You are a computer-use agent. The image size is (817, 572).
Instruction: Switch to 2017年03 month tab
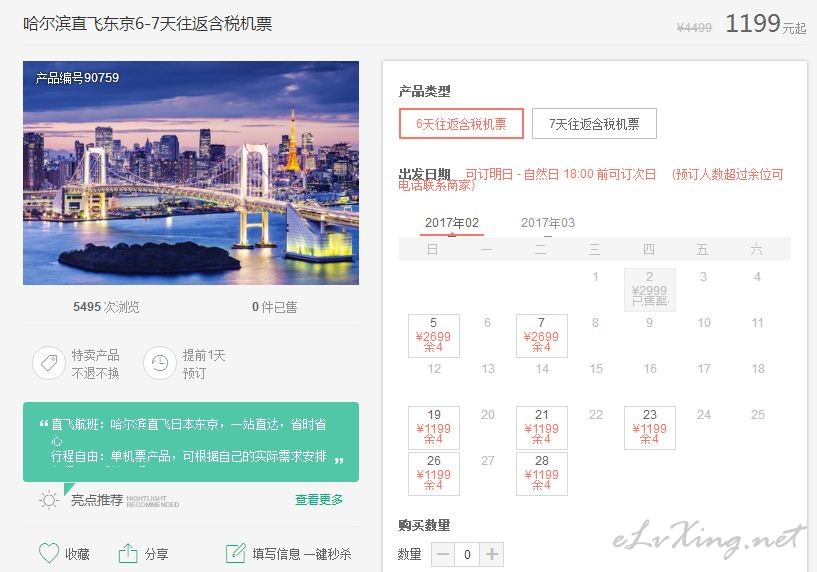(548, 223)
